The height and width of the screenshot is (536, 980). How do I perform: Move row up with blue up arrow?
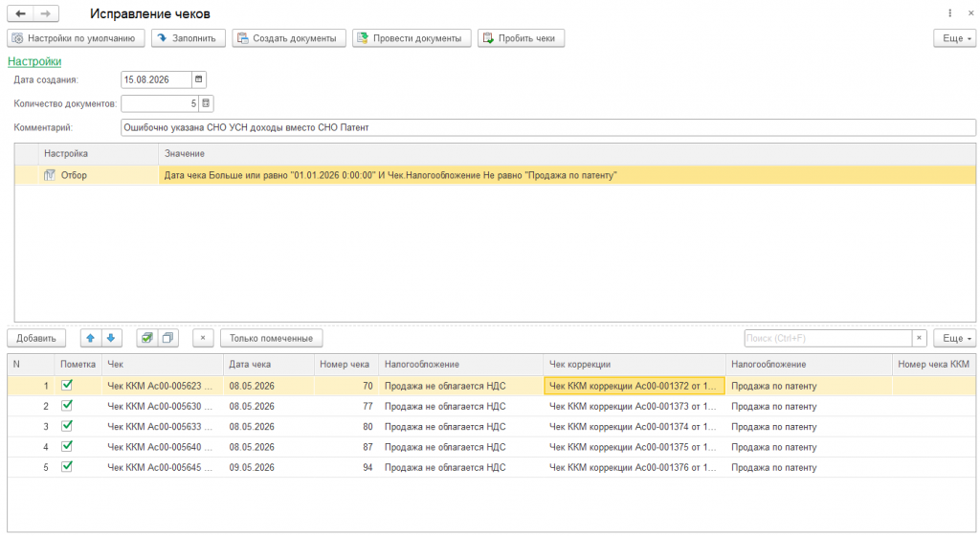90,338
